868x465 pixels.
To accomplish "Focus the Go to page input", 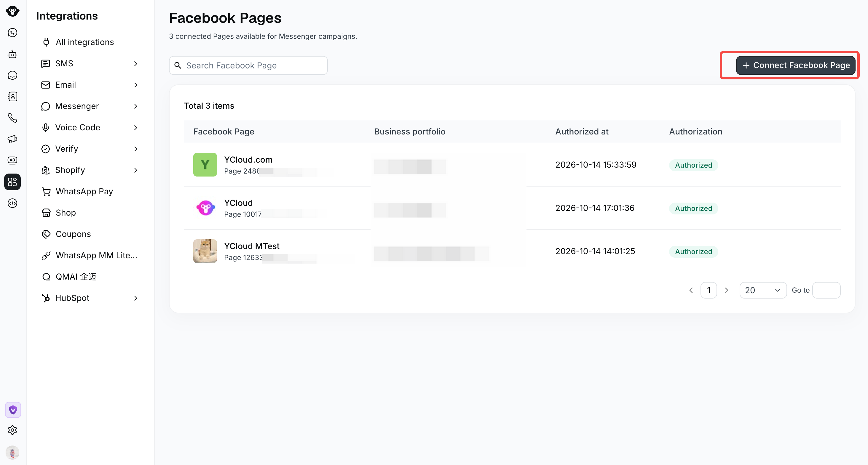I will coord(826,290).
